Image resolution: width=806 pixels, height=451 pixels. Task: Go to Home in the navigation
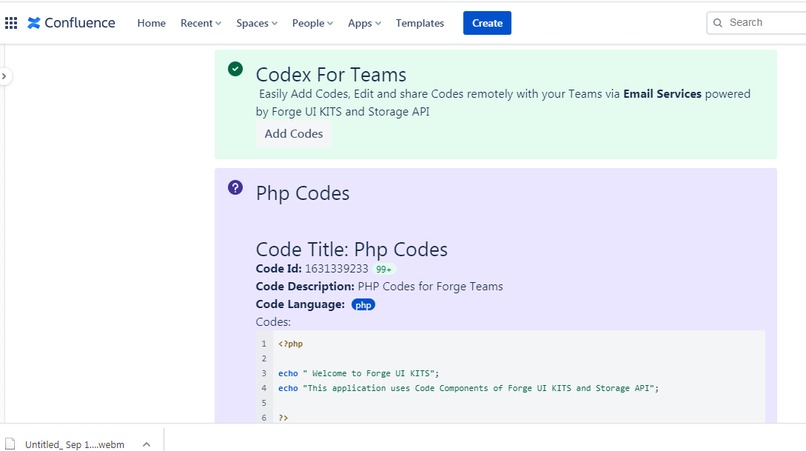(151, 23)
